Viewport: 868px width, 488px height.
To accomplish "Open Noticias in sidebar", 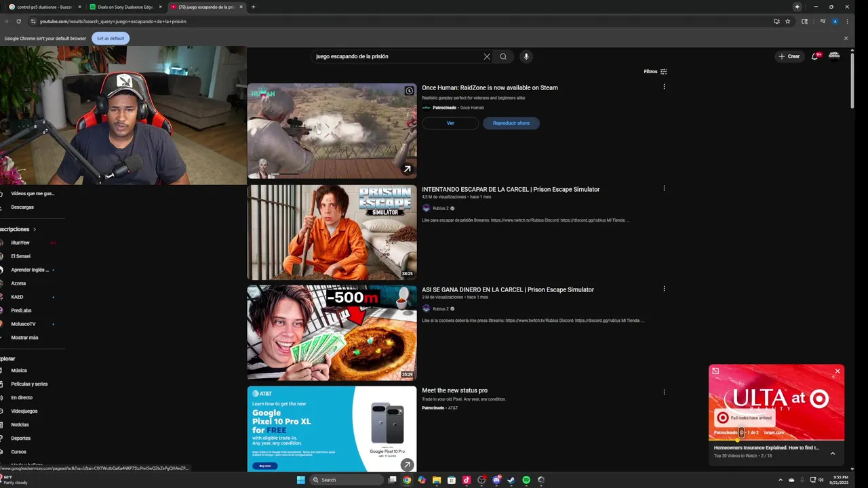I will coord(20,424).
